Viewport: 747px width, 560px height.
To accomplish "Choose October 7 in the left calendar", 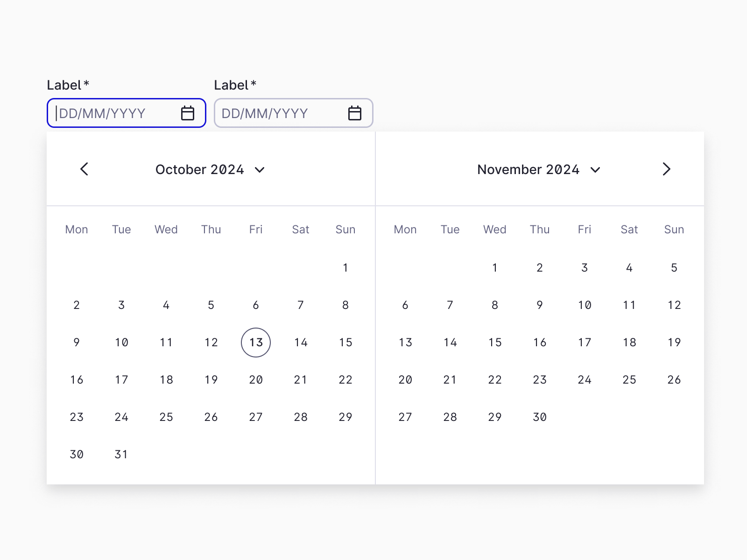I will [301, 305].
